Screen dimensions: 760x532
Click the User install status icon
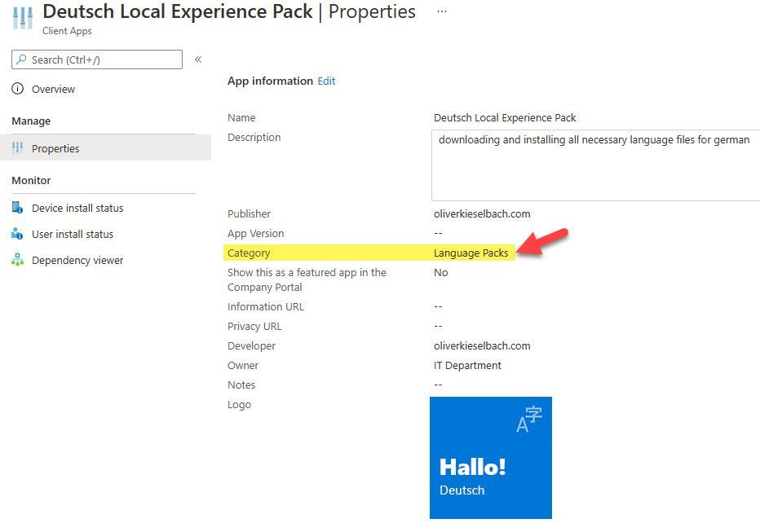tap(17, 234)
